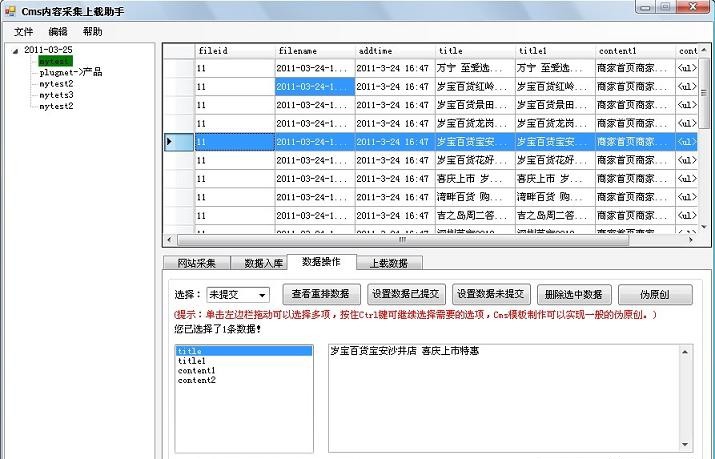Click the grid horizontal scrollbar left arrow
Screen dimensions: 715x459
coord(170,239)
